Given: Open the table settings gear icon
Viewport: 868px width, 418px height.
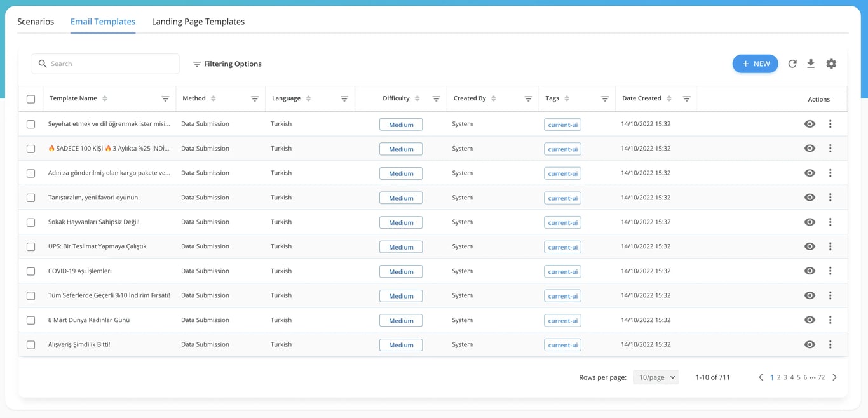Looking at the screenshot, I should pyautogui.click(x=831, y=64).
